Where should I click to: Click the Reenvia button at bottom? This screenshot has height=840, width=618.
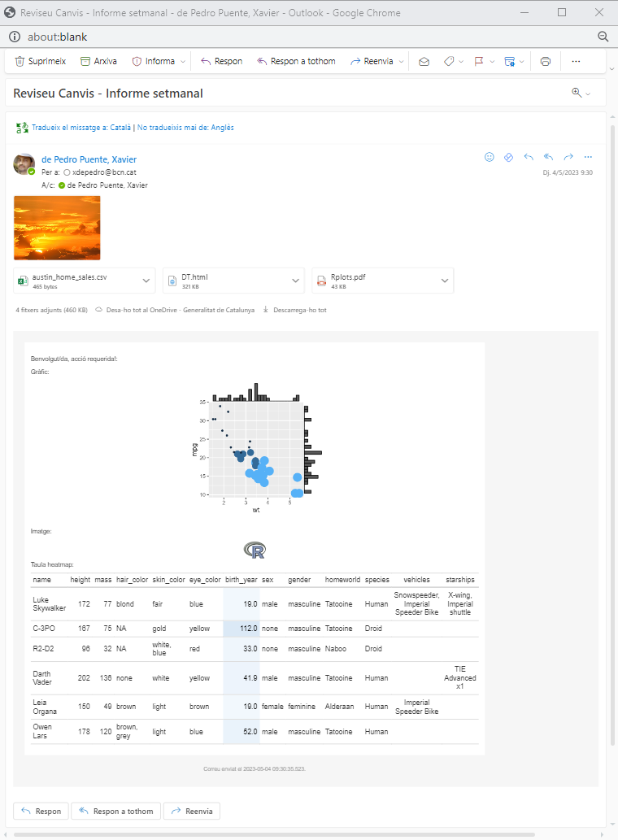(x=191, y=811)
